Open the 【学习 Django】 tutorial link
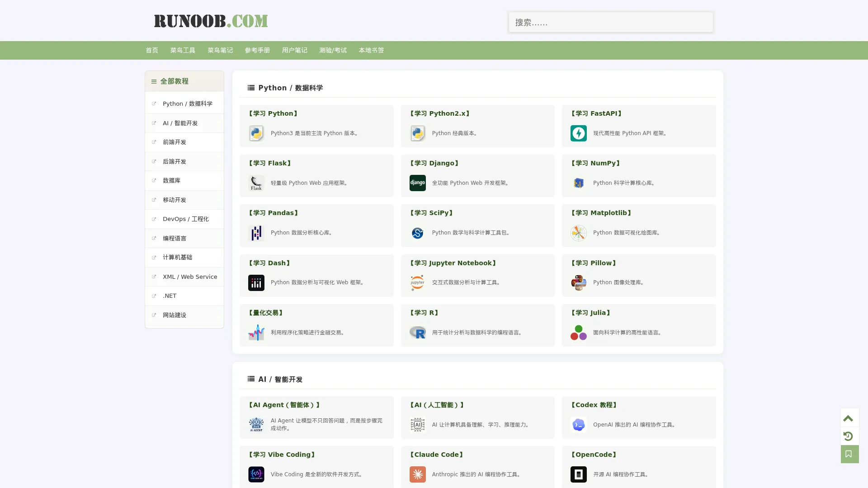 434,163
